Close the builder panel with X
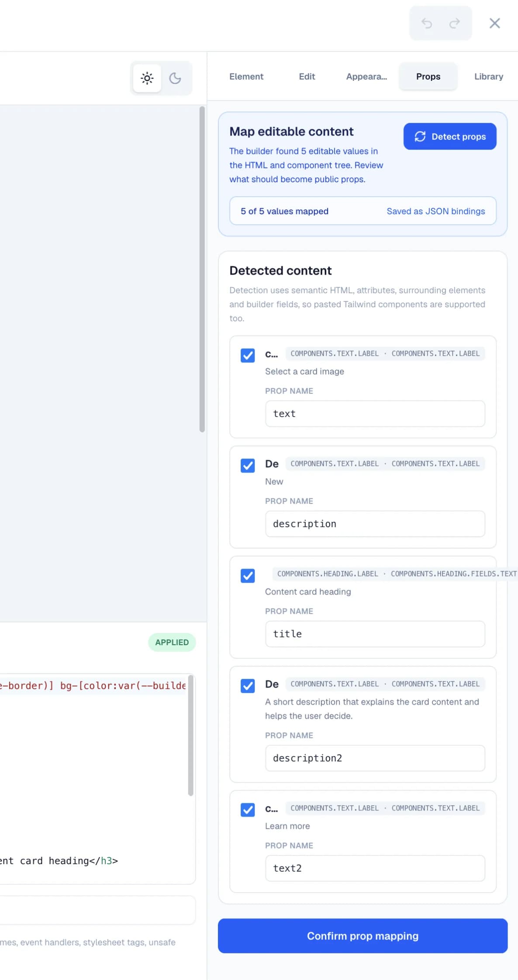The image size is (518, 980). 494,23
